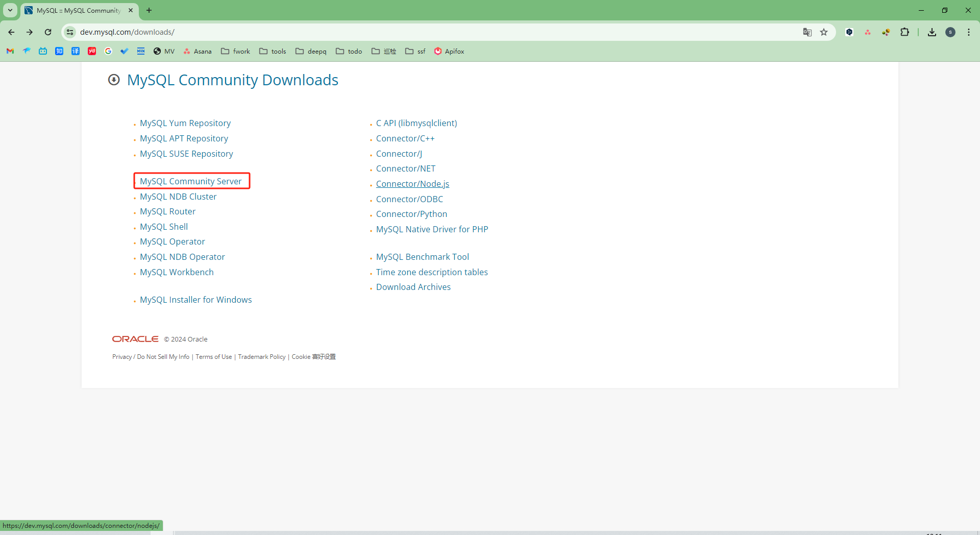Open the Chrome three-dot menu
980x535 pixels.
pyautogui.click(x=969, y=32)
